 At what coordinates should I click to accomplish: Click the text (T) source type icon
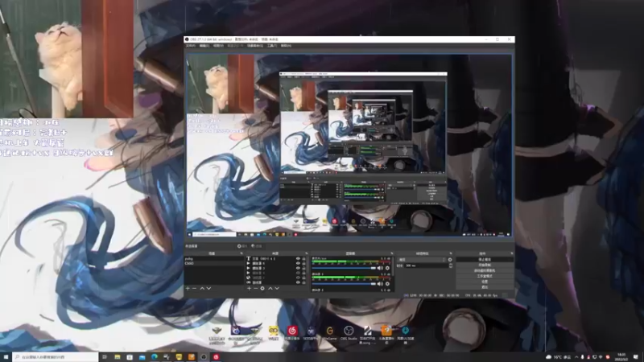[249, 258]
